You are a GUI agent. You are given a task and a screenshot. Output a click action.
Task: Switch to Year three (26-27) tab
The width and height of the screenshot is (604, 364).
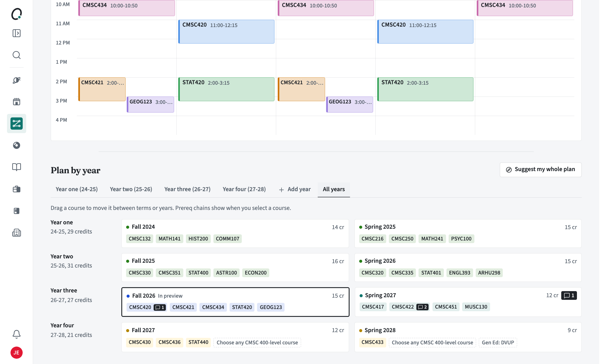pyautogui.click(x=187, y=189)
